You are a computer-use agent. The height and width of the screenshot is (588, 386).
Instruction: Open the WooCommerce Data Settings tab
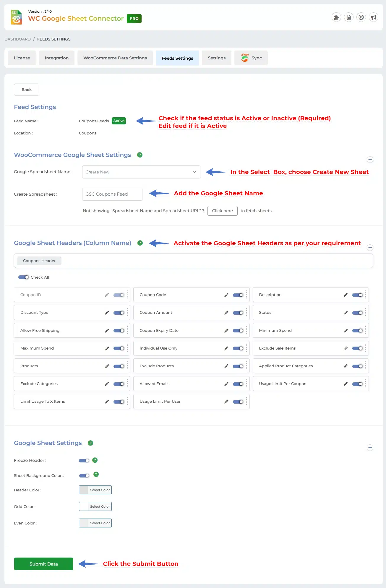point(115,58)
